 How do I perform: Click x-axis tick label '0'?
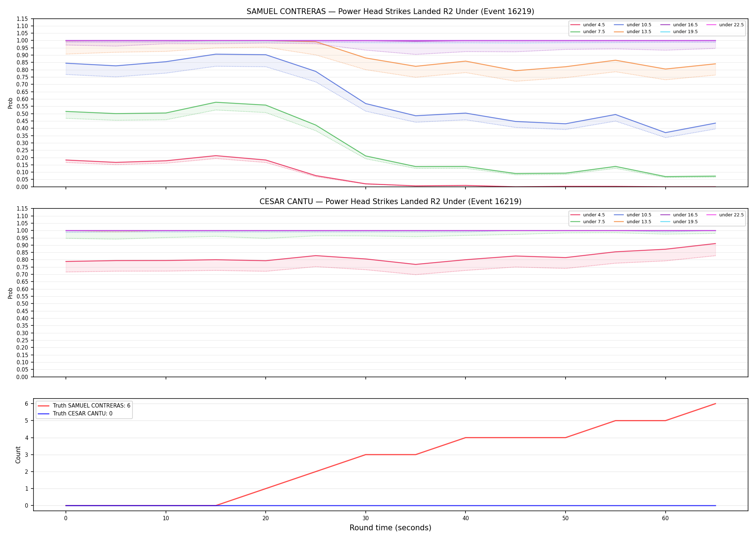[66, 518]
